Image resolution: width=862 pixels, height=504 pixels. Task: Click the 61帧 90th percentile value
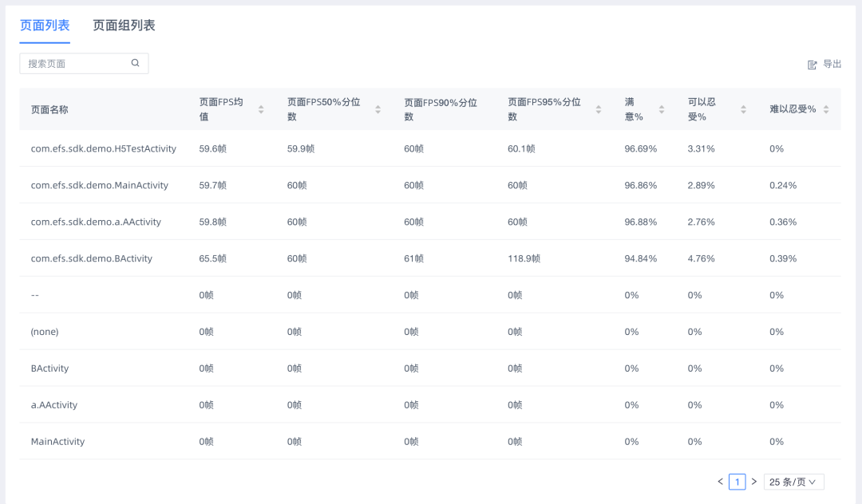click(414, 258)
